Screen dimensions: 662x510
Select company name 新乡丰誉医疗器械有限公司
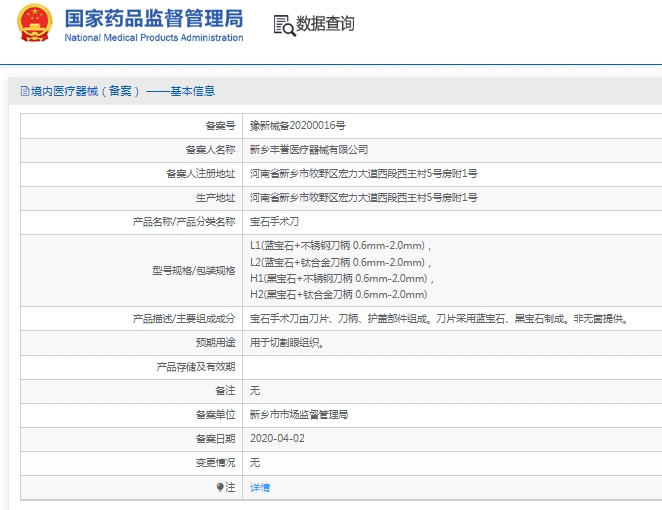pos(309,150)
